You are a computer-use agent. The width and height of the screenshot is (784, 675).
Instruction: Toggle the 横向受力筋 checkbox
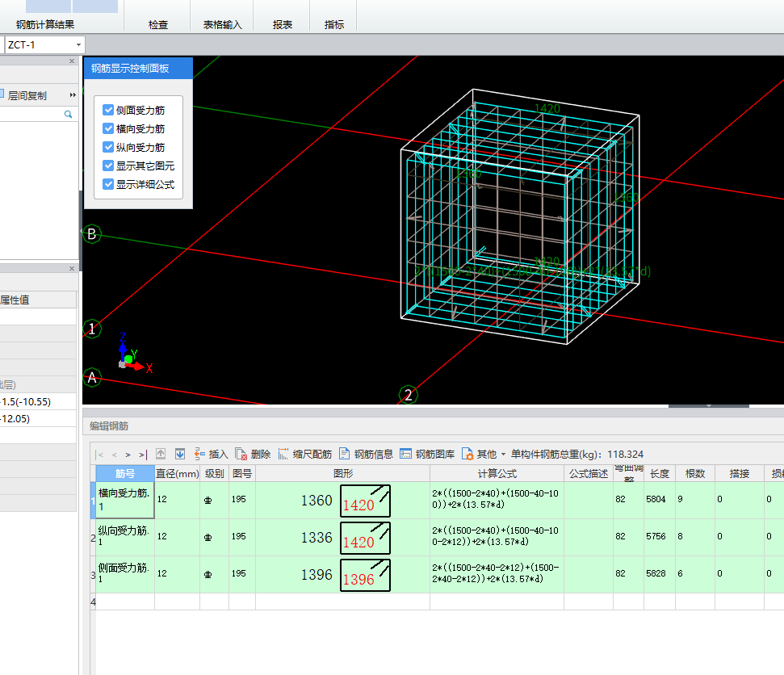[108, 128]
